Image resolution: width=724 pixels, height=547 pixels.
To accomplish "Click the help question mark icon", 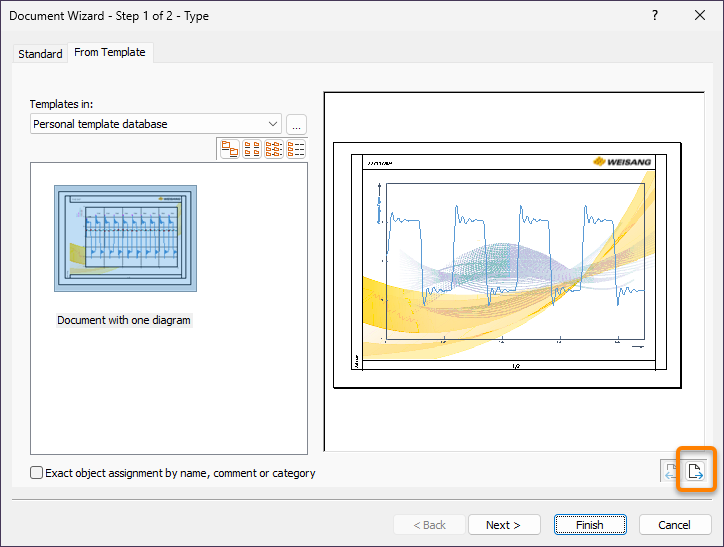I will point(655,16).
